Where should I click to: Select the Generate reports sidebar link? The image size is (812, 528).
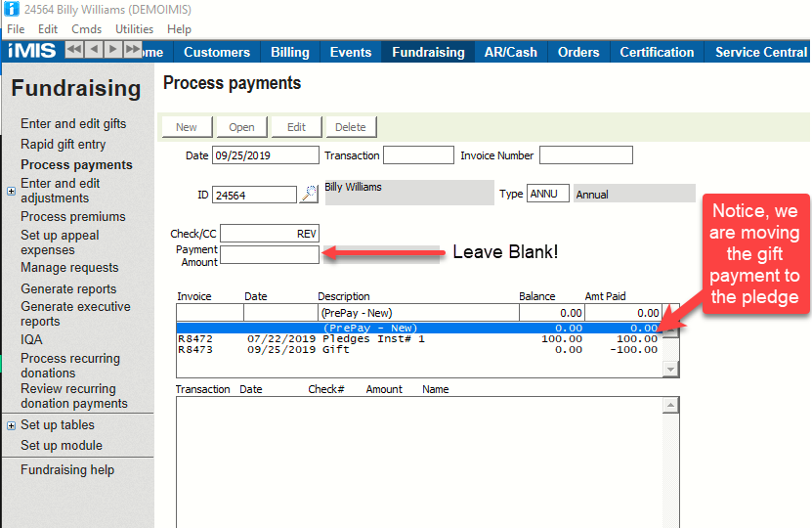[68, 289]
